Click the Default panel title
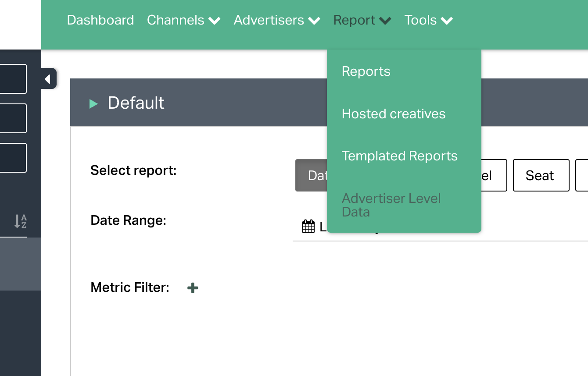This screenshot has width=588, height=376. point(136,103)
